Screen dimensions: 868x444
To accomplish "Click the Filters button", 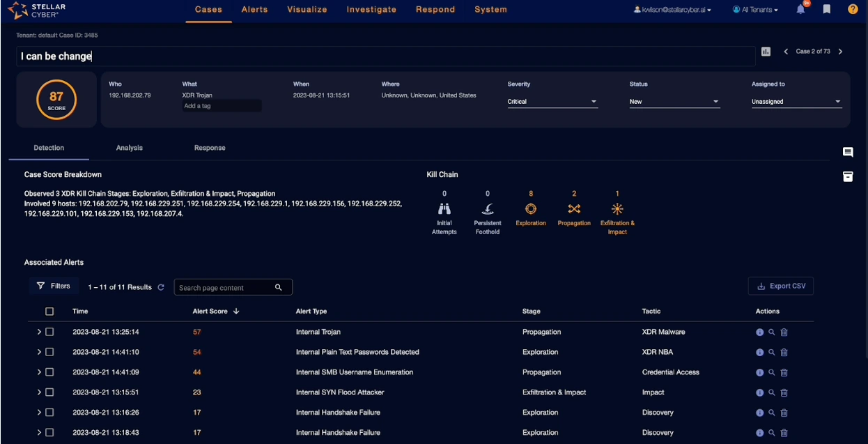I will (54, 286).
